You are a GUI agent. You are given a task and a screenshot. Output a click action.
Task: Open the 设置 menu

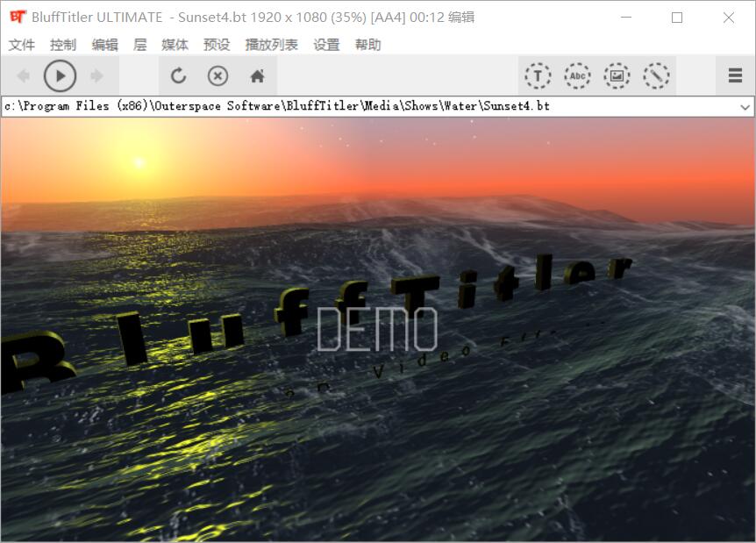click(326, 45)
